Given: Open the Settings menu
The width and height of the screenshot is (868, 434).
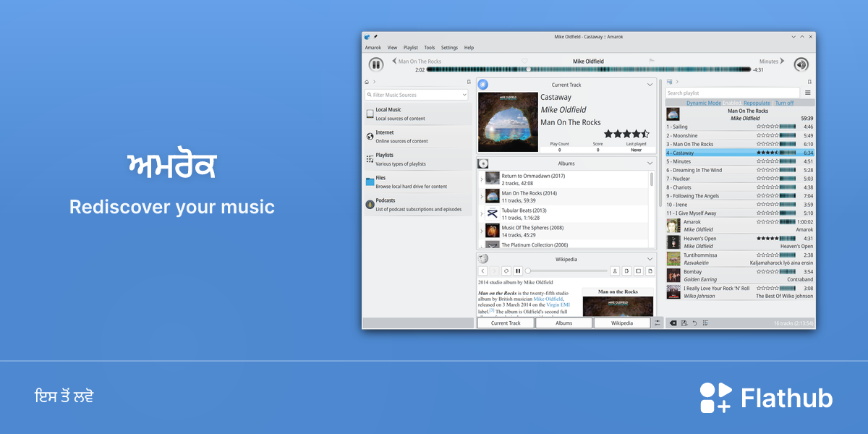Looking at the screenshot, I should (449, 48).
